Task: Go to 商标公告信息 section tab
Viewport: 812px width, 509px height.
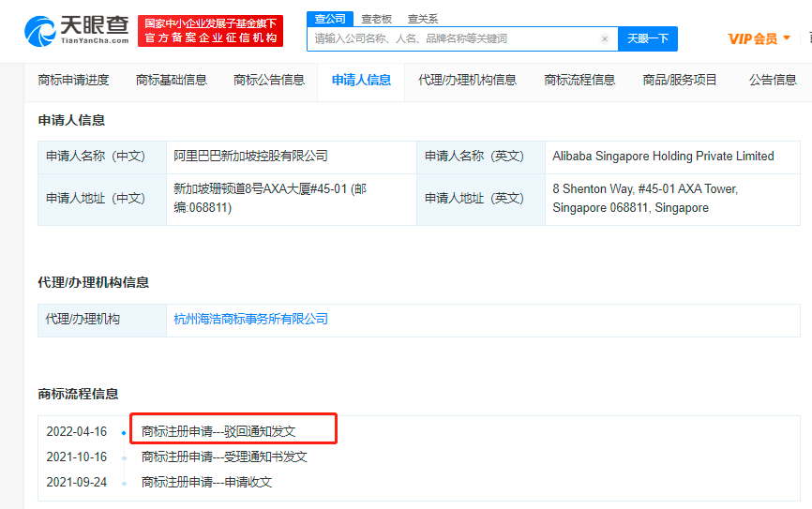Action: coord(269,80)
